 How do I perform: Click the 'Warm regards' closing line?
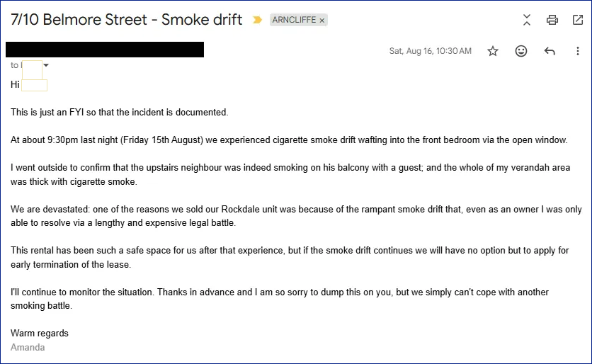click(40, 333)
